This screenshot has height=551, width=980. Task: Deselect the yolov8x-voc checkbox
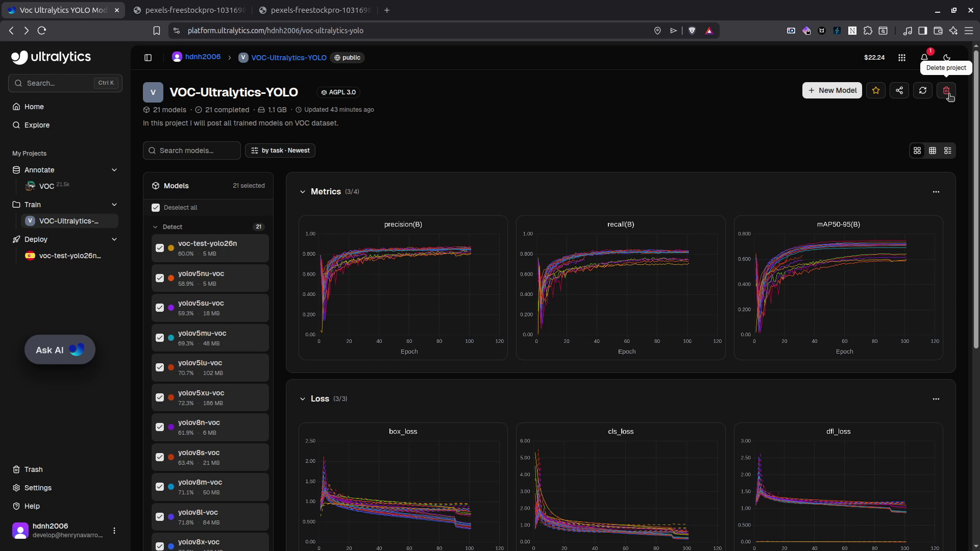pyautogui.click(x=160, y=546)
